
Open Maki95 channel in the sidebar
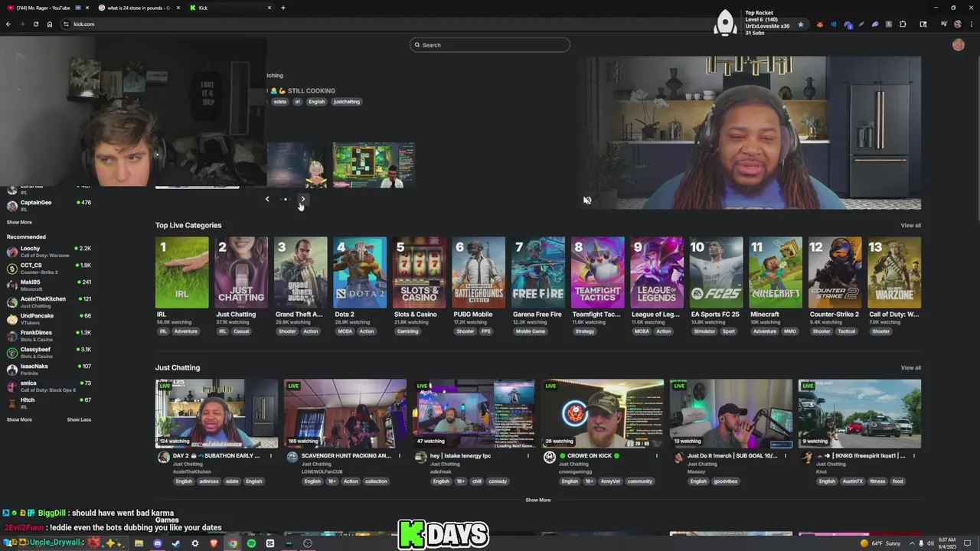(x=49, y=285)
